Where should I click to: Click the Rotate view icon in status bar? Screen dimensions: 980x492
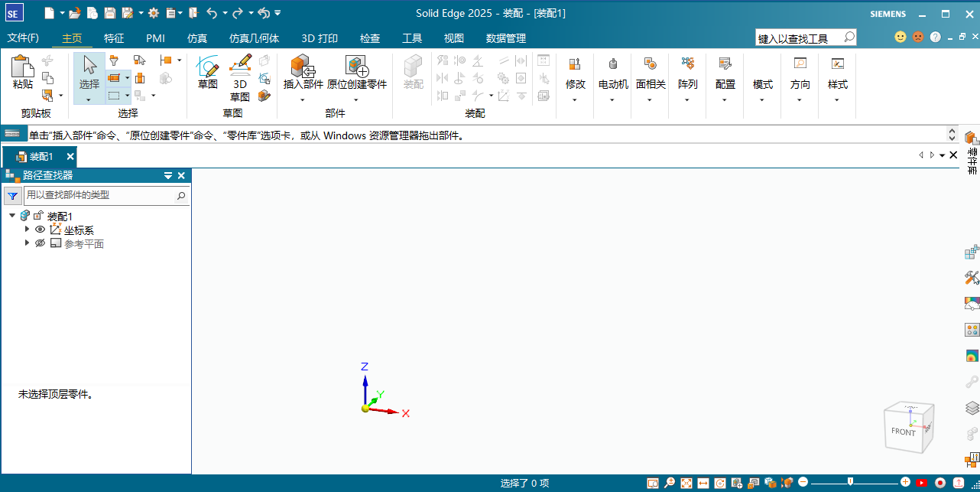click(x=719, y=483)
